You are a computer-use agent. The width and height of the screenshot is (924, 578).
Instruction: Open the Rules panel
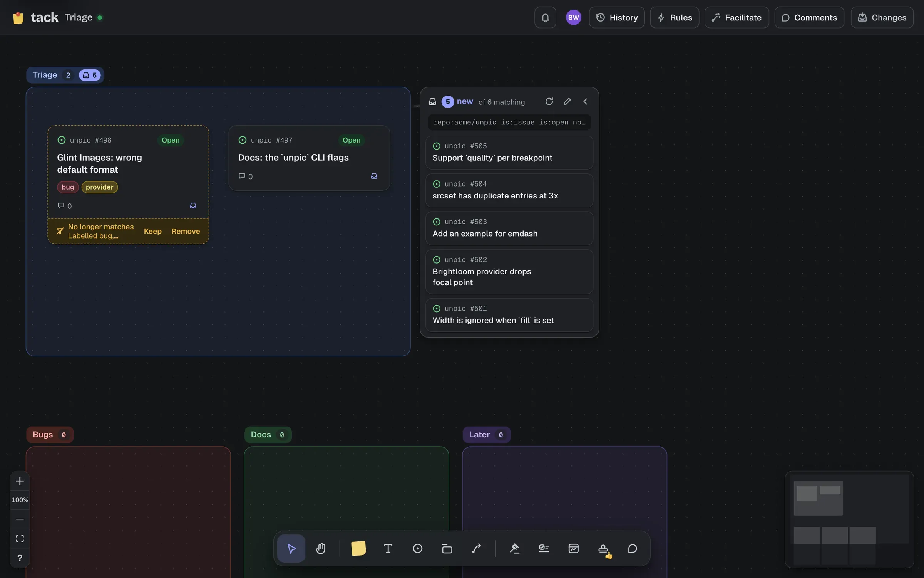(x=675, y=17)
